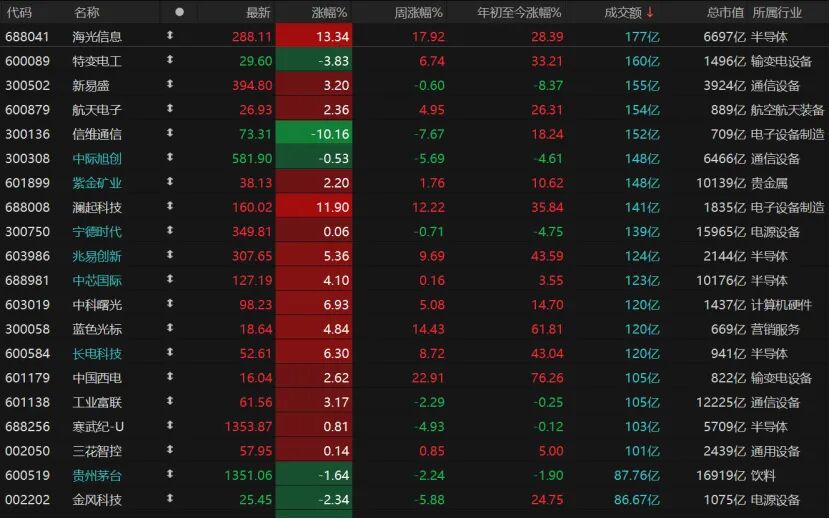Click turnover value 87.76亿

[x=637, y=475]
